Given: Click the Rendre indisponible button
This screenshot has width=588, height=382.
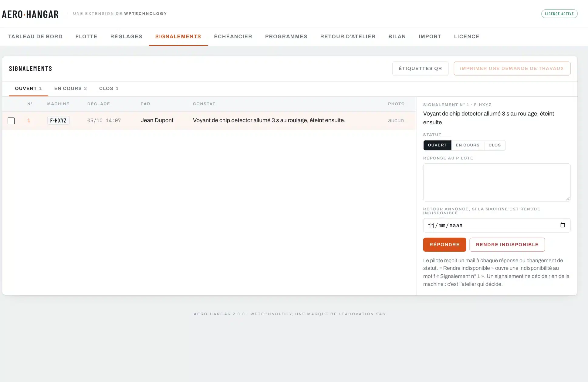Looking at the screenshot, I should pos(507,245).
